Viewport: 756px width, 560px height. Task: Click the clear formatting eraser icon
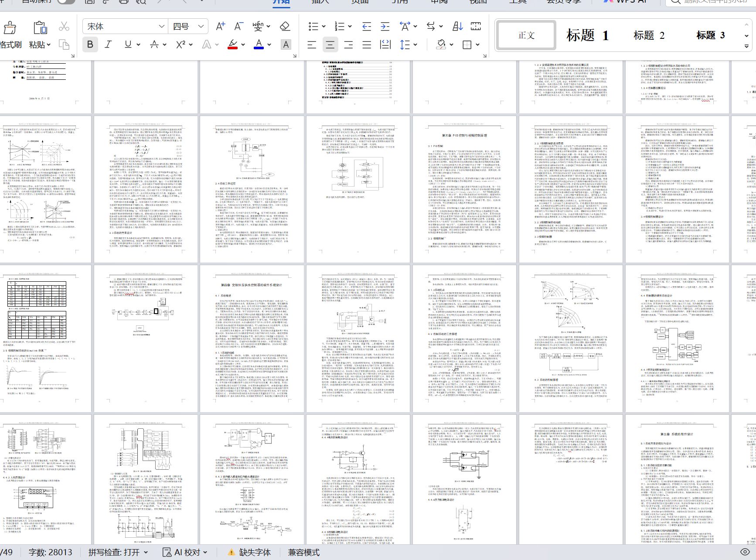[285, 27]
